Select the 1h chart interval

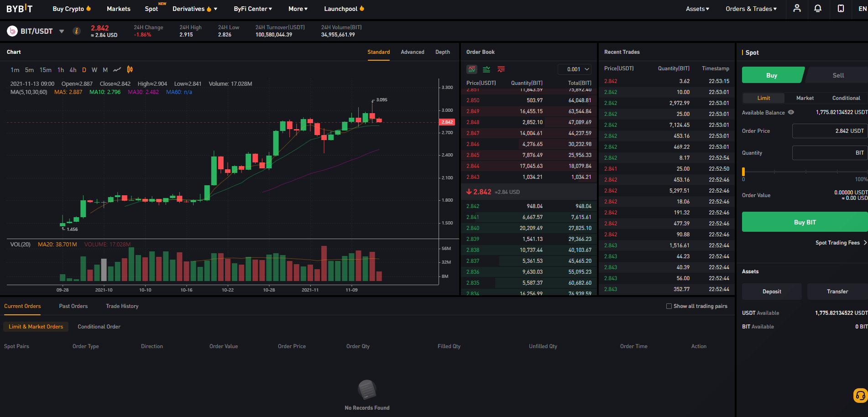(61, 70)
